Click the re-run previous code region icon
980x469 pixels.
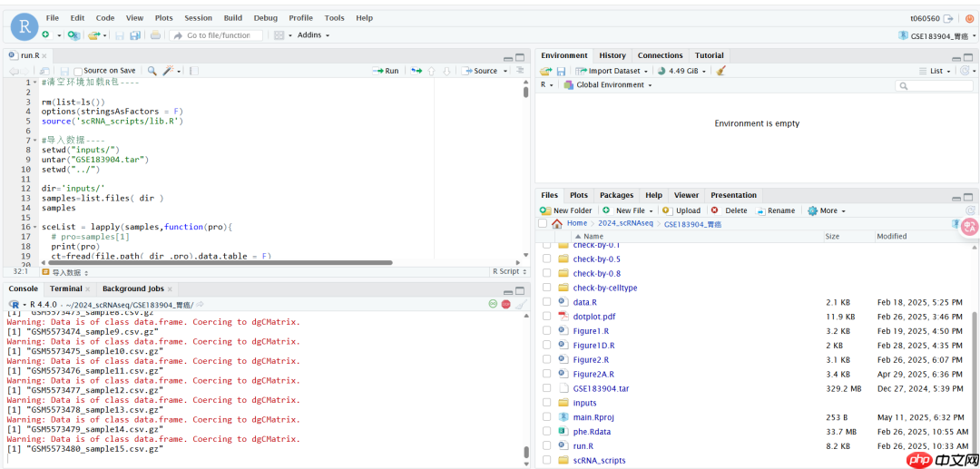416,71
